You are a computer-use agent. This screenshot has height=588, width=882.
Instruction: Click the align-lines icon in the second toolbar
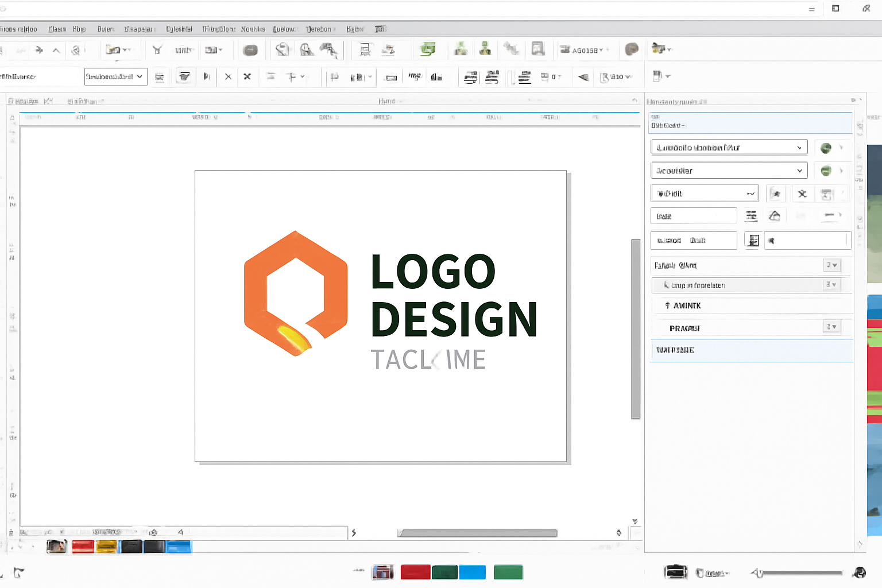tap(524, 77)
